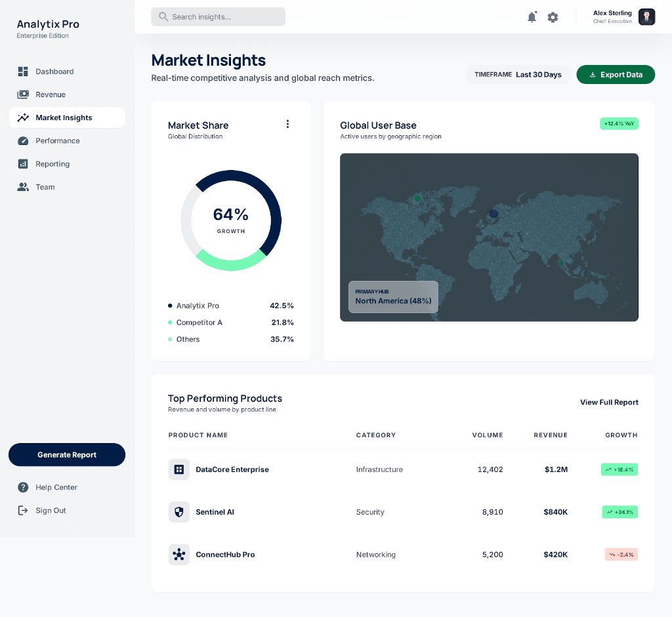Image resolution: width=672 pixels, height=617 pixels.
Task: Open the Help Center entry
Action: [x=55, y=487]
